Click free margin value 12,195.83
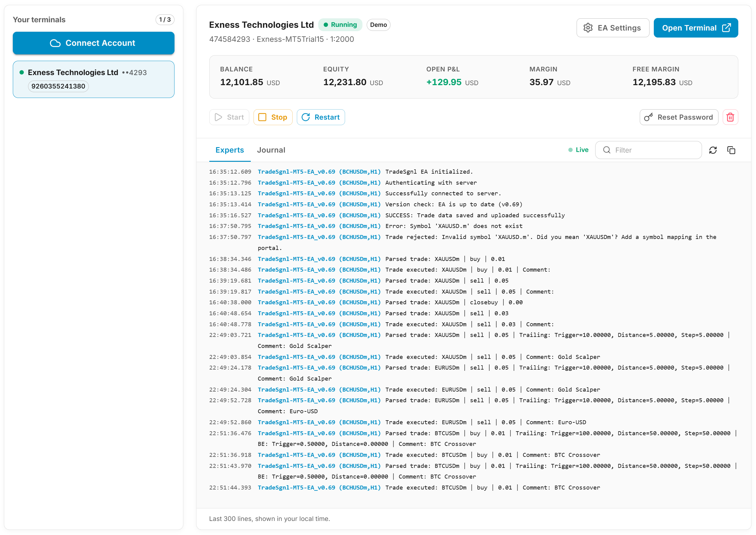 [x=654, y=82]
